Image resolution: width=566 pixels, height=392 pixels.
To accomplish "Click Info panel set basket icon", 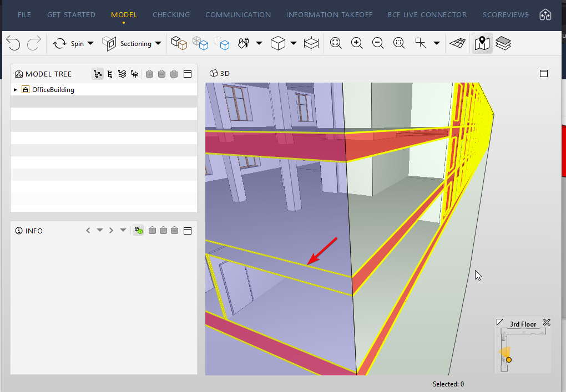I will [x=175, y=230].
